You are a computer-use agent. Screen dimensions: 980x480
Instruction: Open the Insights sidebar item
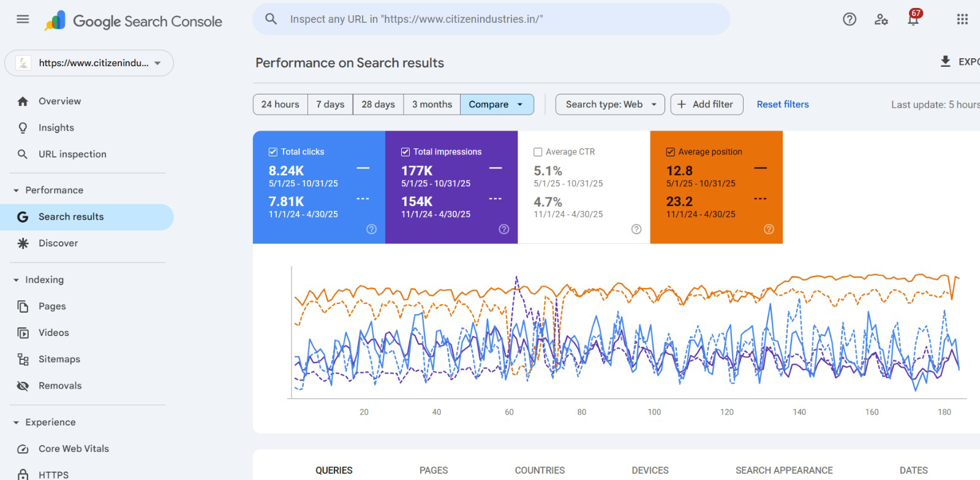[x=87, y=128]
